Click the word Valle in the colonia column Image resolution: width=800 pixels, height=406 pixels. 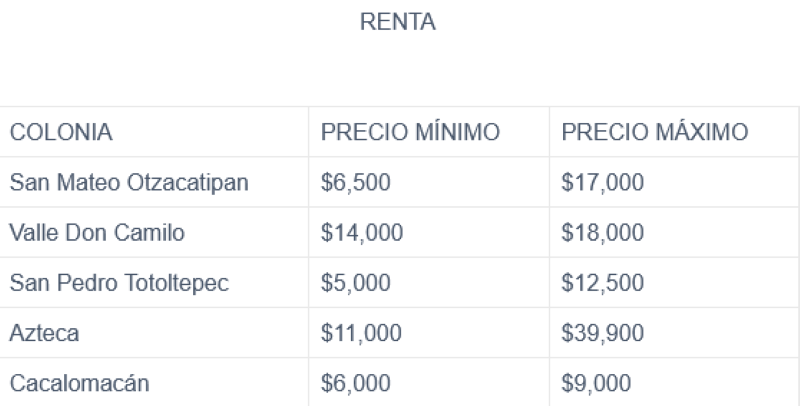pyautogui.click(x=31, y=233)
